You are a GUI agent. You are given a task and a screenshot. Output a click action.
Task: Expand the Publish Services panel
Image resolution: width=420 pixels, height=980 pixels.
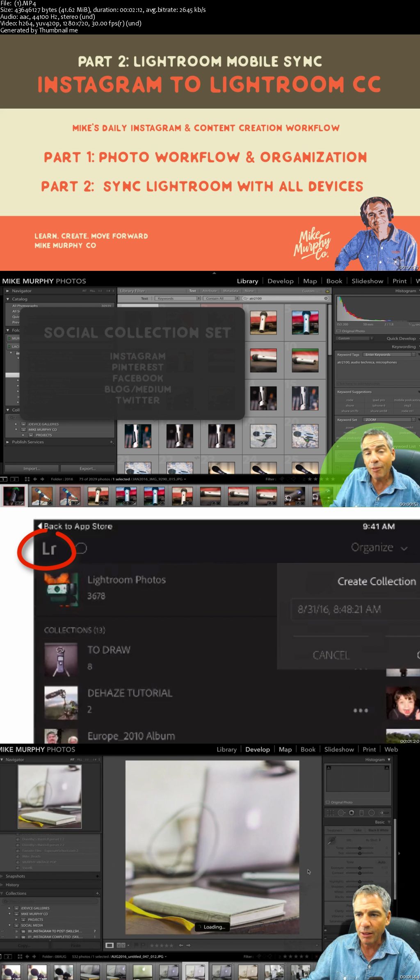pyautogui.click(x=8, y=442)
